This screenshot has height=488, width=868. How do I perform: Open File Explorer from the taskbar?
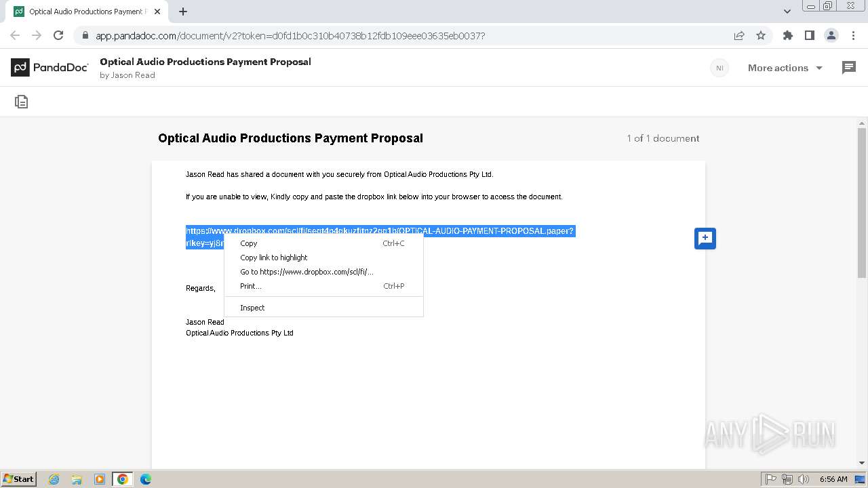click(77, 479)
